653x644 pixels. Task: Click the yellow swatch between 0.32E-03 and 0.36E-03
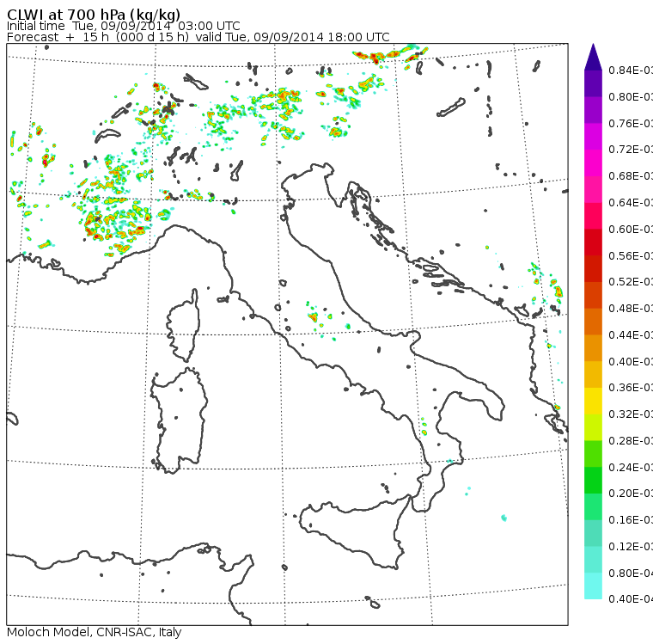[593, 401]
